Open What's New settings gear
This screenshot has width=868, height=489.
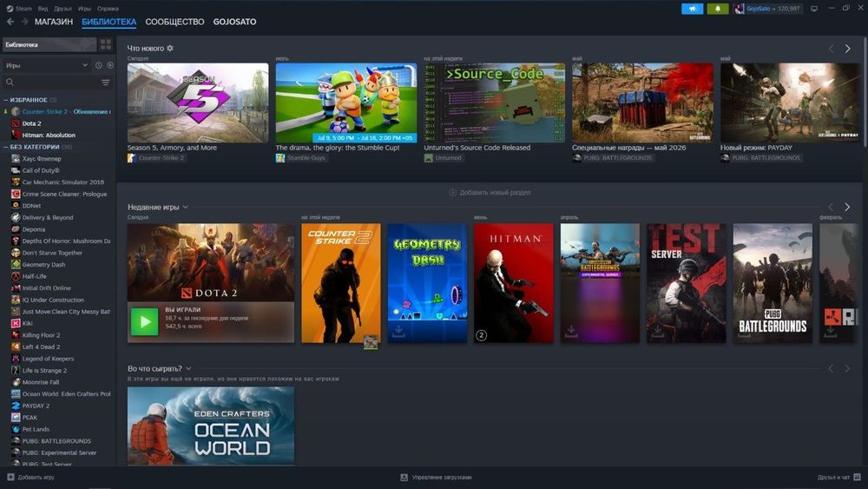(170, 48)
